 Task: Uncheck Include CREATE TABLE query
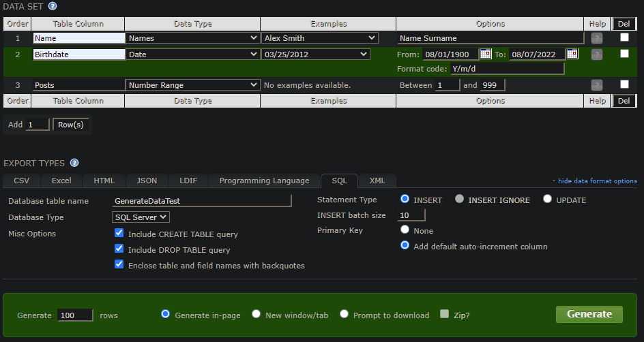(119, 233)
